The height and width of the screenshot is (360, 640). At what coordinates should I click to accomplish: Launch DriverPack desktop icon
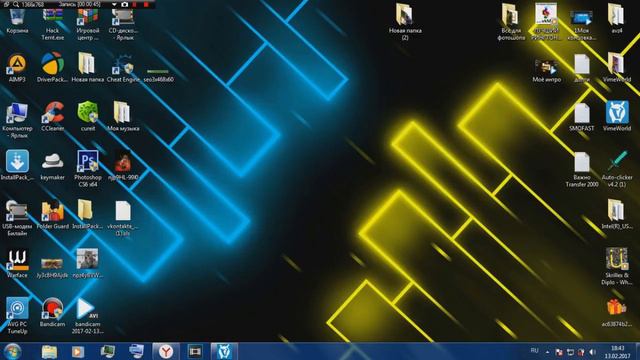[x=53, y=67]
